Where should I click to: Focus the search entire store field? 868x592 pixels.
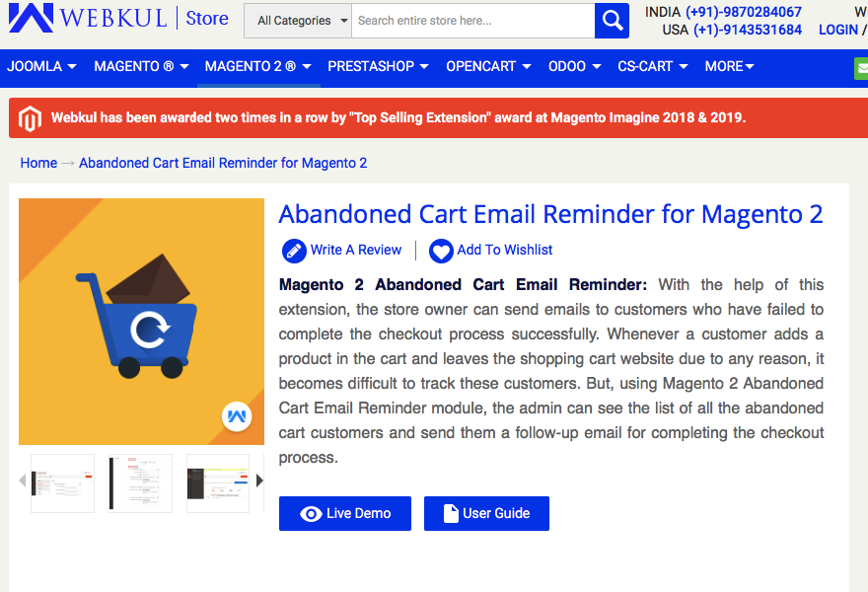coord(473,21)
